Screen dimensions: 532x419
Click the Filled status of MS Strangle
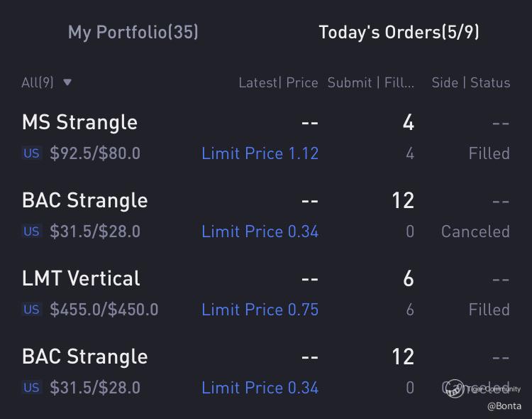coord(489,153)
